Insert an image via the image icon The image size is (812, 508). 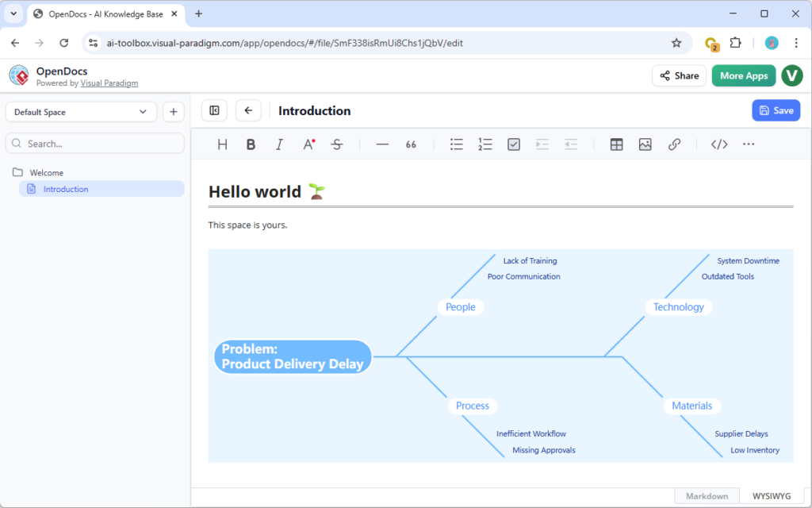pyautogui.click(x=645, y=144)
